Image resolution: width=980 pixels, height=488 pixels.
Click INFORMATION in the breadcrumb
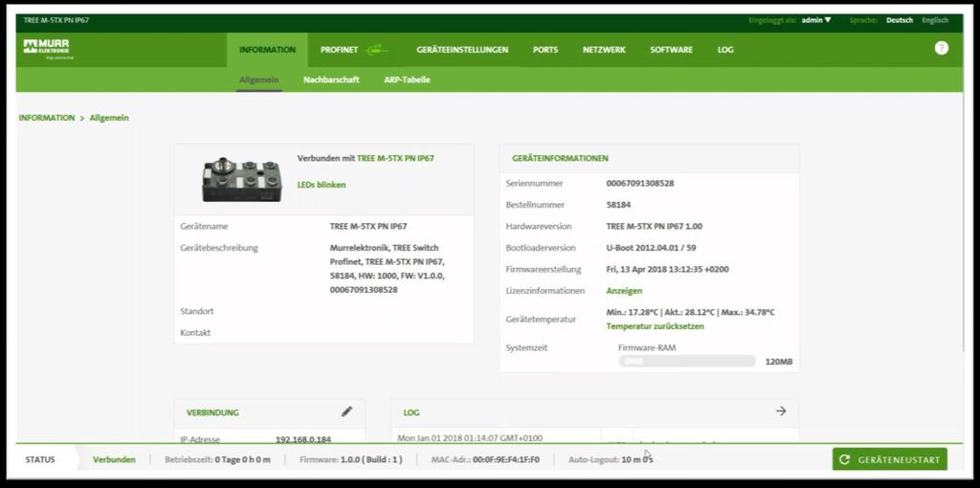pos(47,118)
